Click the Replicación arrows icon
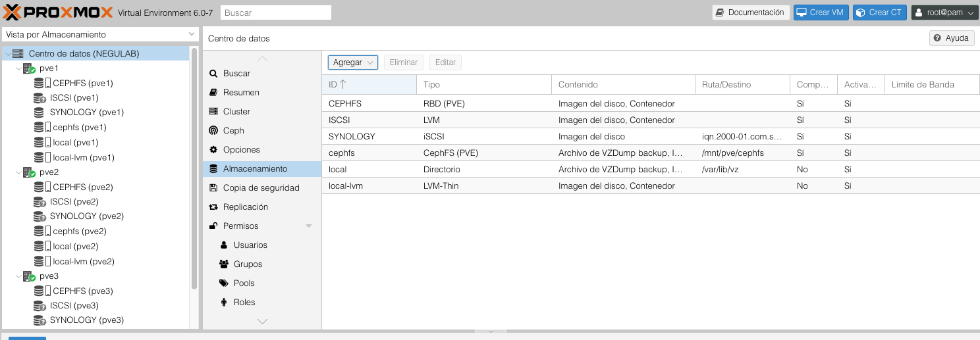The height and width of the screenshot is (340, 980). click(213, 206)
